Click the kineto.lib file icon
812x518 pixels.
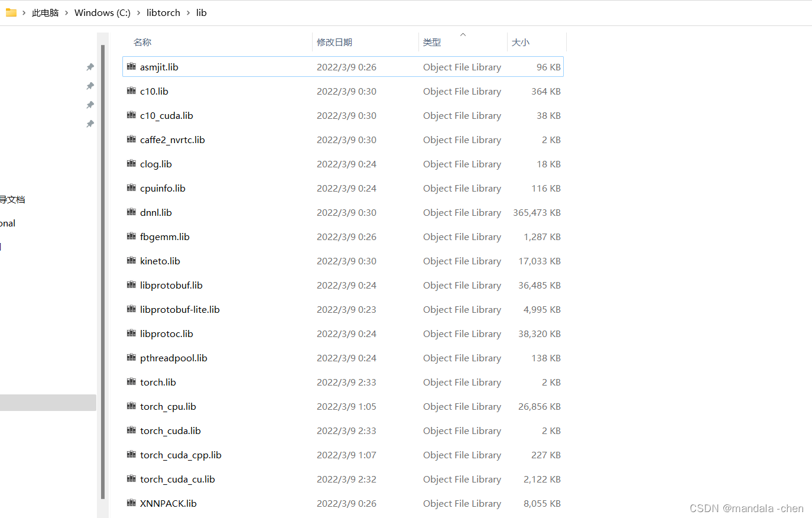131,261
